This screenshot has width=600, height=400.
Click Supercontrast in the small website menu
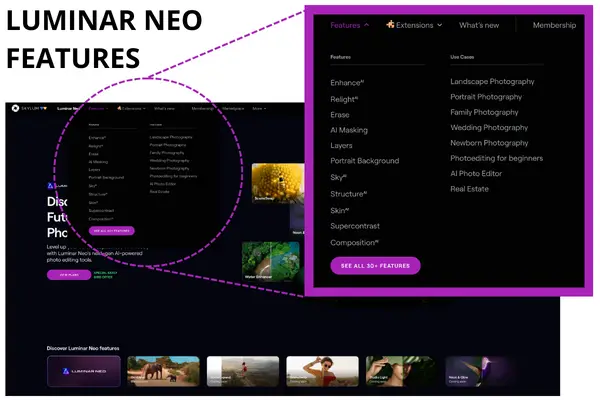tap(101, 211)
